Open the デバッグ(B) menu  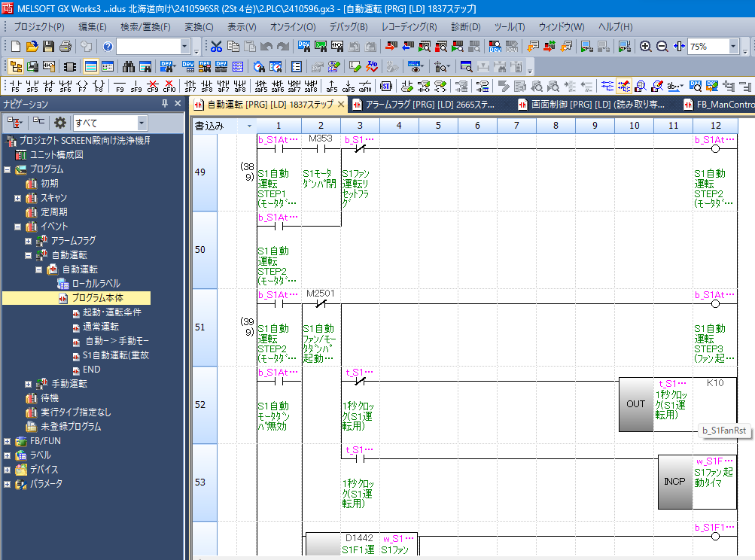349,27
